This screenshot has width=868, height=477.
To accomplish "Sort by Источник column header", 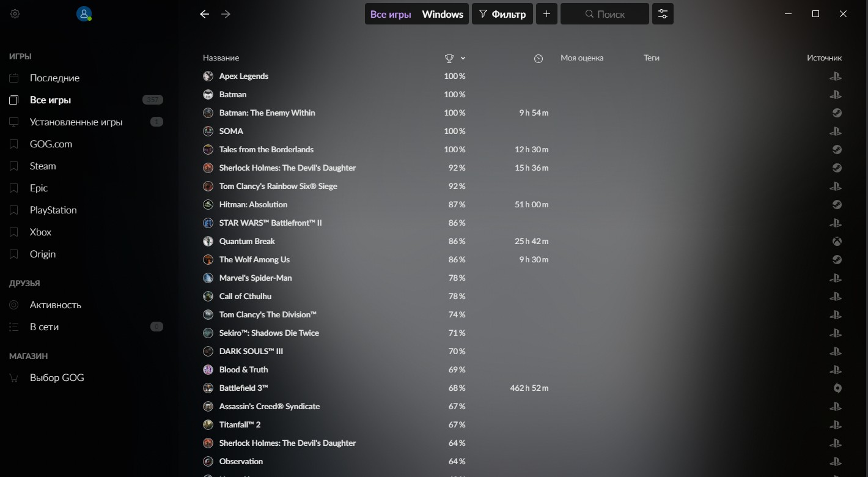I will [x=824, y=58].
